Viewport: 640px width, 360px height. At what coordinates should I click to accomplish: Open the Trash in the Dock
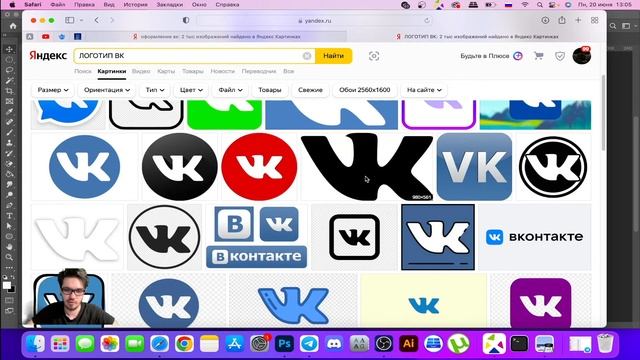click(605, 344)
